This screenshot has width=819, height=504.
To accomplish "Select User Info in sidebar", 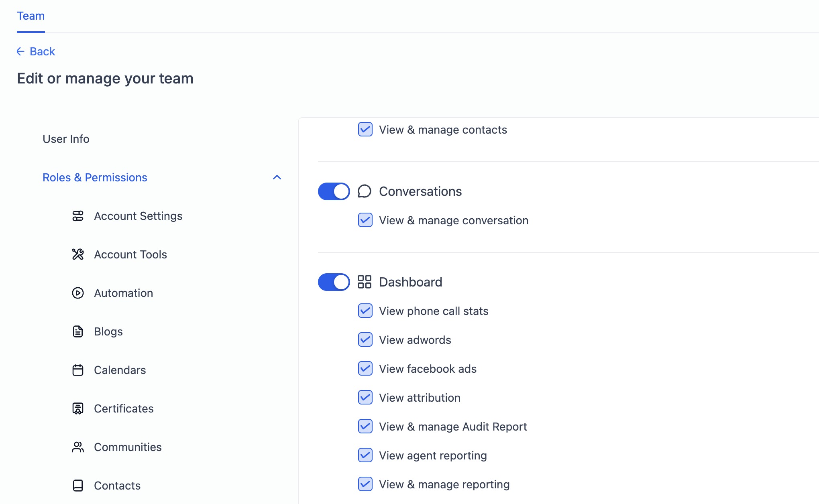I will click(x=66, y=139).
